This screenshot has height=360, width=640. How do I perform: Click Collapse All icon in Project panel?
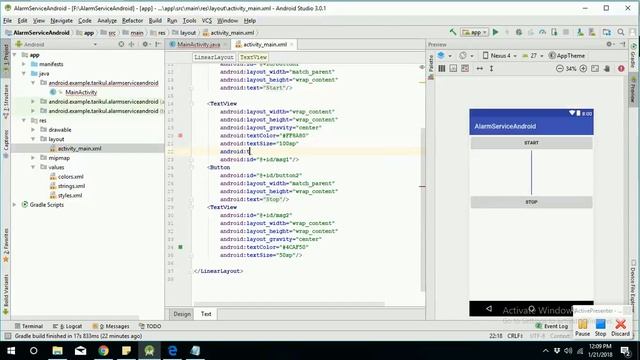point(131,44)
